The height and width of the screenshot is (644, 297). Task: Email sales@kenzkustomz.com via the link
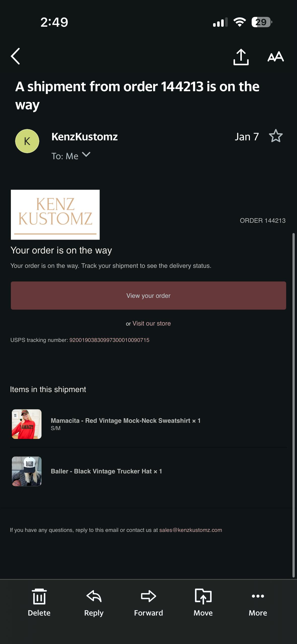pos(190,530)
